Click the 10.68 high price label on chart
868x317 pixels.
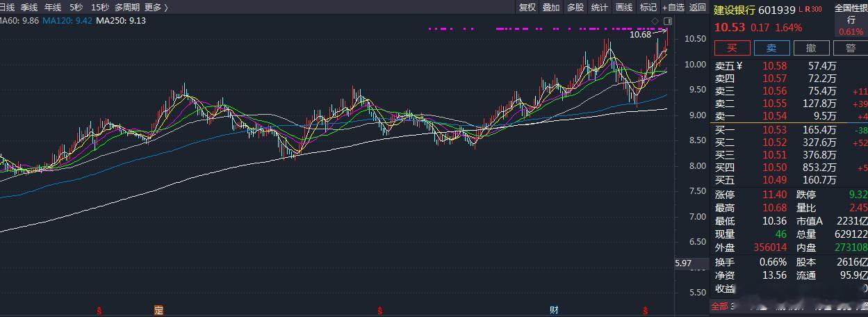(x=640, y=35)
